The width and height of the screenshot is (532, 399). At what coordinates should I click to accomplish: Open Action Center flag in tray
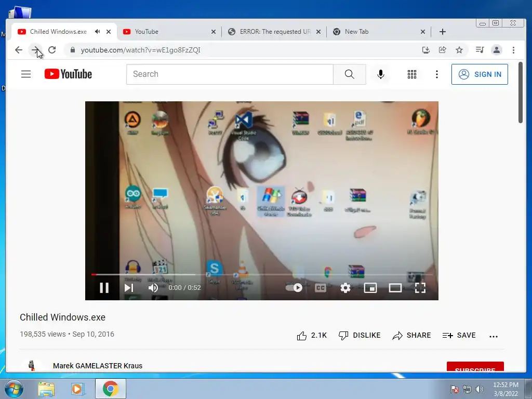click(454, 389)
